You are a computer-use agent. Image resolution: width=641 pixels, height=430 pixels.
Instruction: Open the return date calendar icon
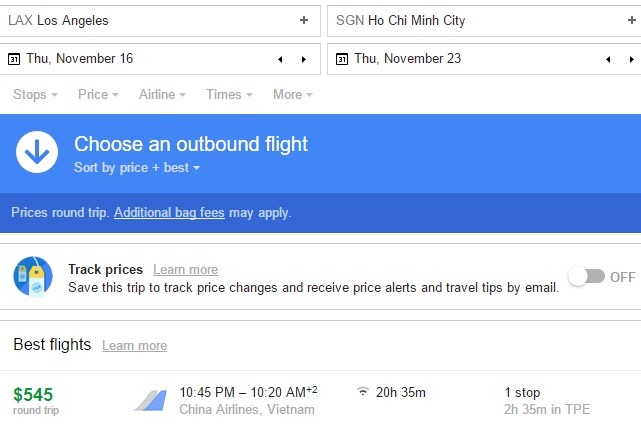(x=342, y=59)
